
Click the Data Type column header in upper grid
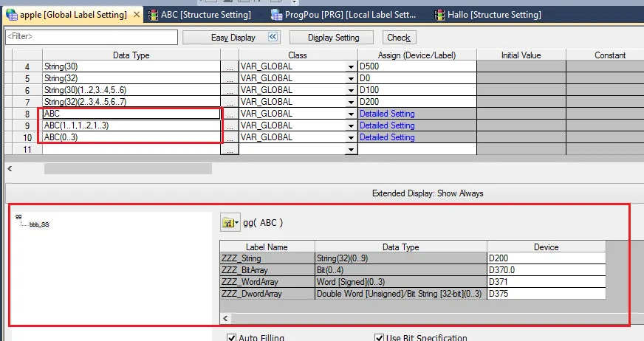pos(131,55)
